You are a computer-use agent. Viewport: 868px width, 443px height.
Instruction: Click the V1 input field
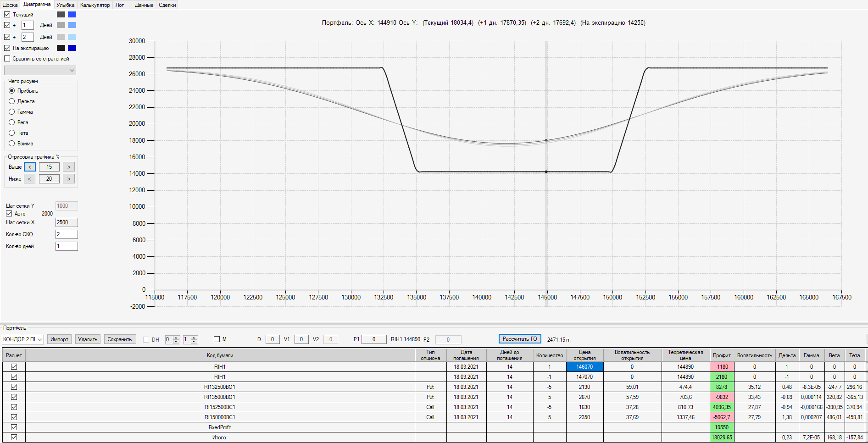pos(301,339)
